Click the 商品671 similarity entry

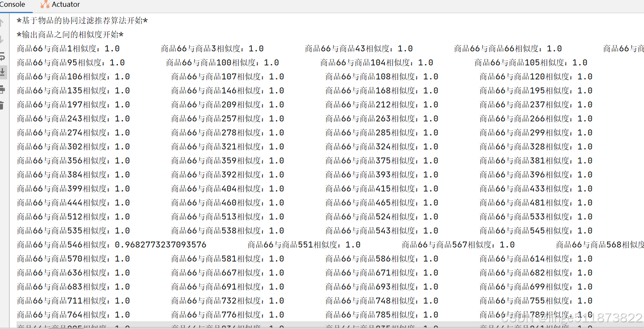tap(382, 273)
